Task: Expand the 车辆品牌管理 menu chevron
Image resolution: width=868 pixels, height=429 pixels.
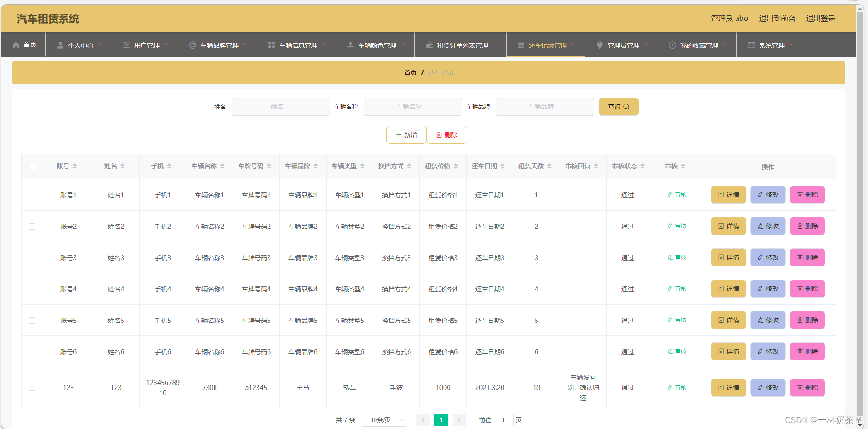Action: tap(245, 44)
